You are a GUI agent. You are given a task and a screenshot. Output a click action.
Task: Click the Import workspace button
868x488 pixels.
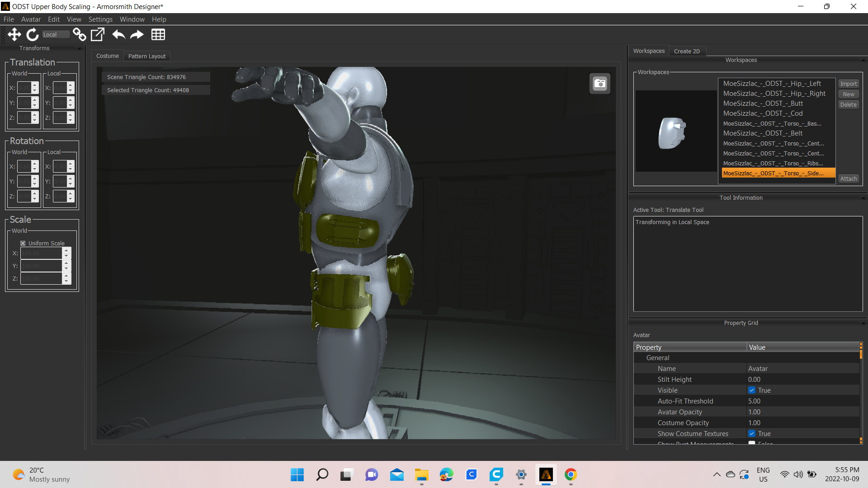point(849,84)
